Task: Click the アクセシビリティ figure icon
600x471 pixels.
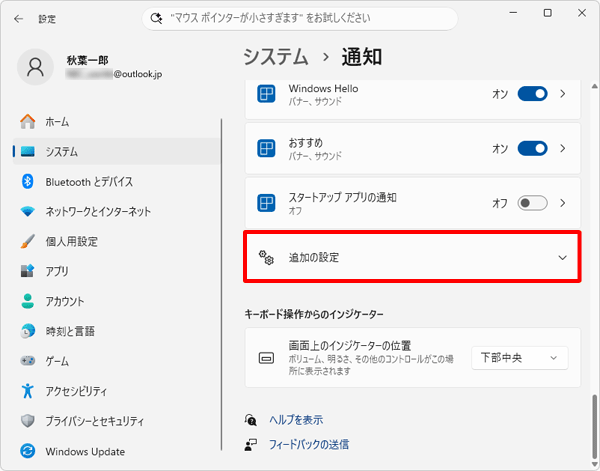Action: tap(28, 391)
